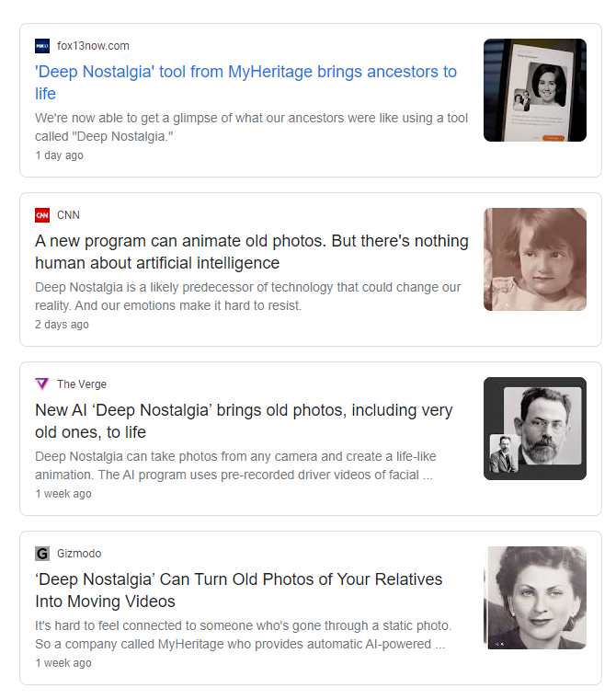Open the CNN article child photo thumbnail
Screen dimensions: 616x699
[535, 259]
